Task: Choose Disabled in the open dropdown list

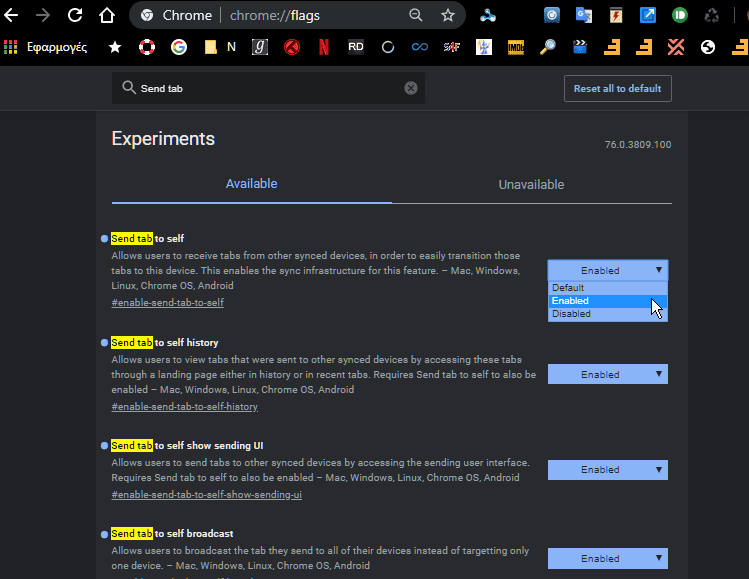Action: click(x=608, y=313)
